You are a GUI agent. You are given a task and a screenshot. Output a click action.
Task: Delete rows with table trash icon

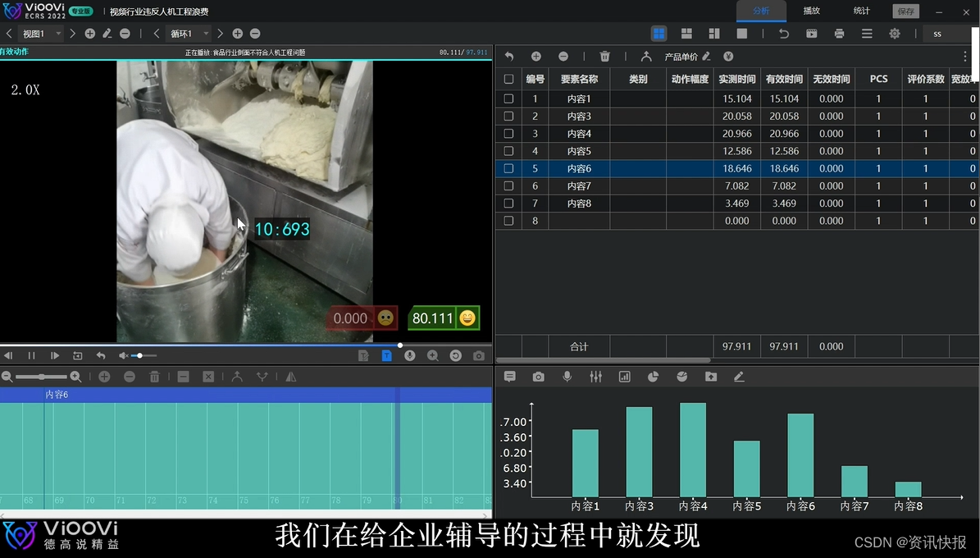[605, 57]
